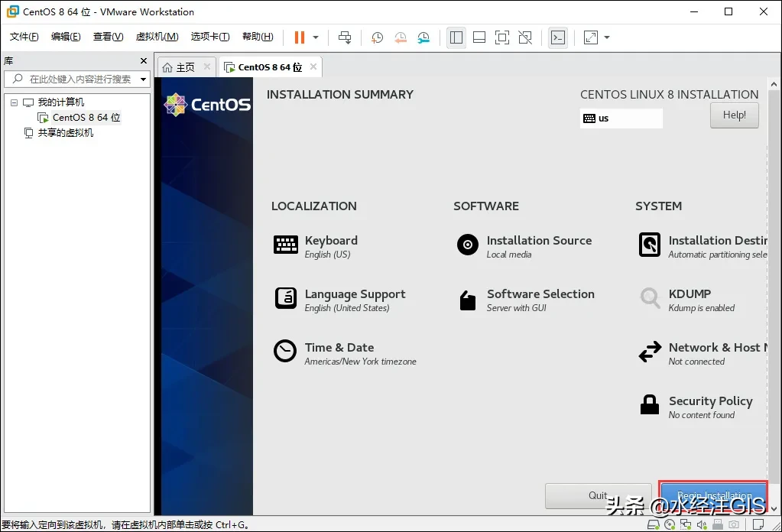This screenshot has width=782, height=532.
Task: Click the sound card status icon
Action: pos(702,524)
